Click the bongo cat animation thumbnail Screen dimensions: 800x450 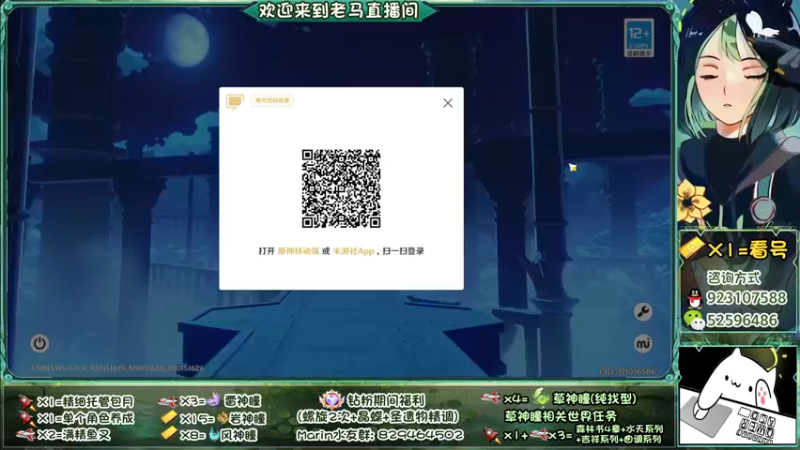click(737, 396)
